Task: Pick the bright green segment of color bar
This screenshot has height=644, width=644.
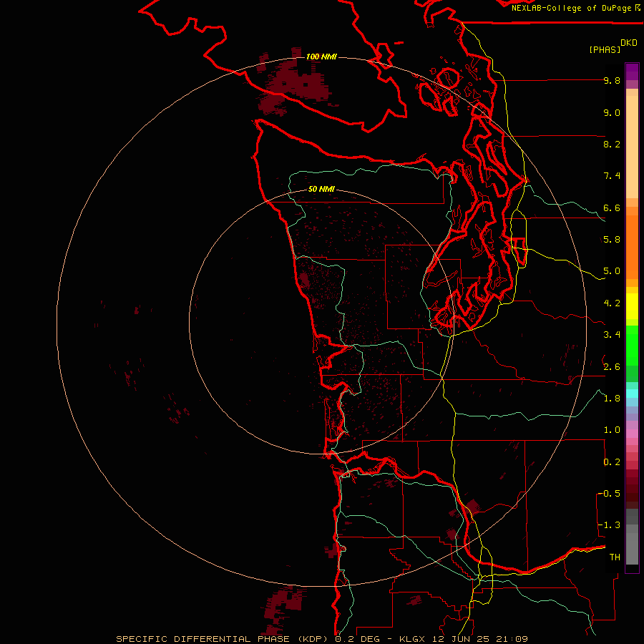Action: click(x=632, y=346)
